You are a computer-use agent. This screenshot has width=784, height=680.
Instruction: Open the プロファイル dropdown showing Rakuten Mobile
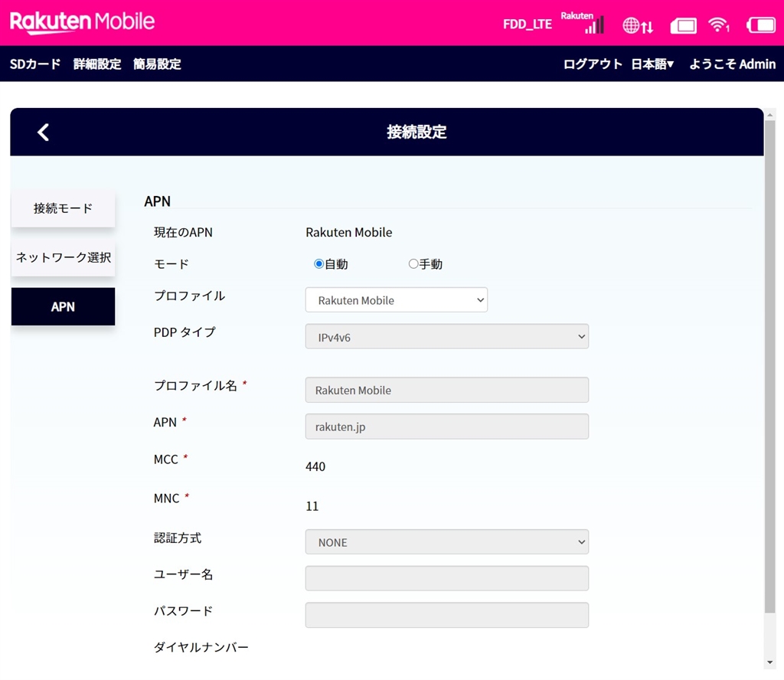pos(396,300)
